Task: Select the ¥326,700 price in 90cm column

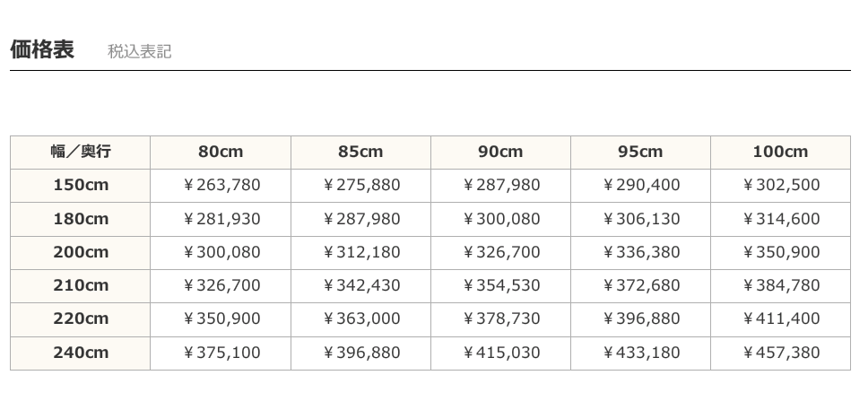Action: coord(501,252)
